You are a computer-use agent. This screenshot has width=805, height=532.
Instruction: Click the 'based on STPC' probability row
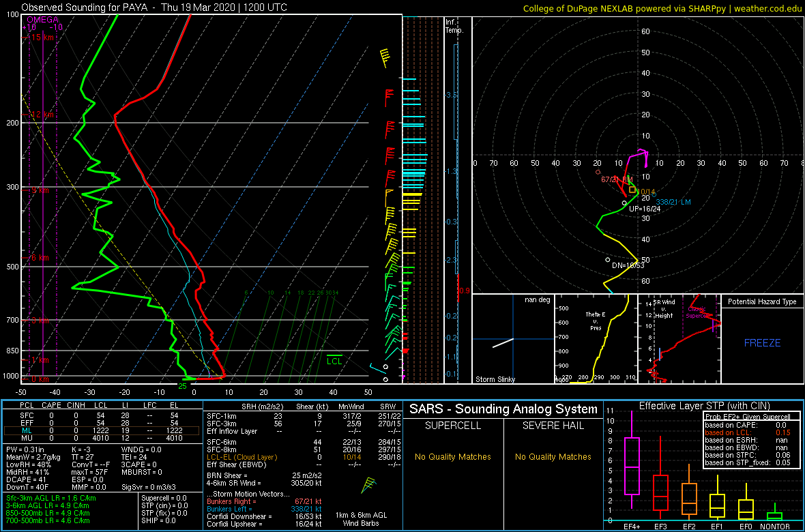coord(749,456)
